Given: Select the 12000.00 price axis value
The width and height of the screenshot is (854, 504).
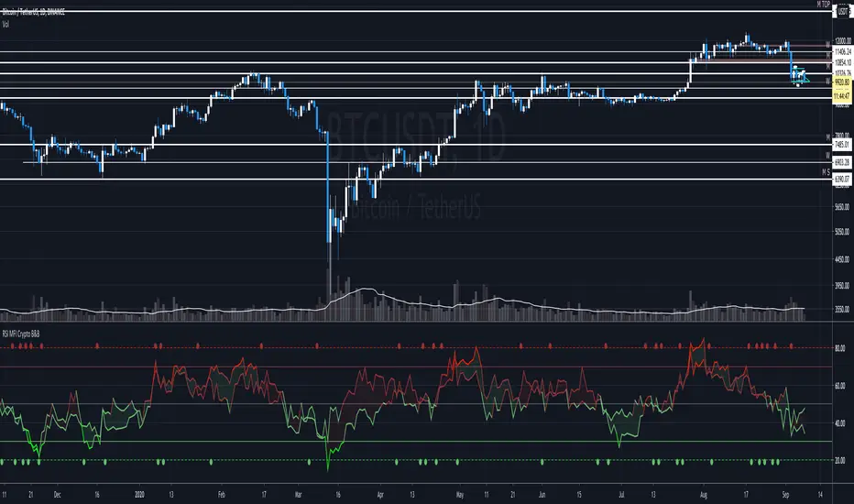Looking at the screenshot, I should tap(843, 41).
